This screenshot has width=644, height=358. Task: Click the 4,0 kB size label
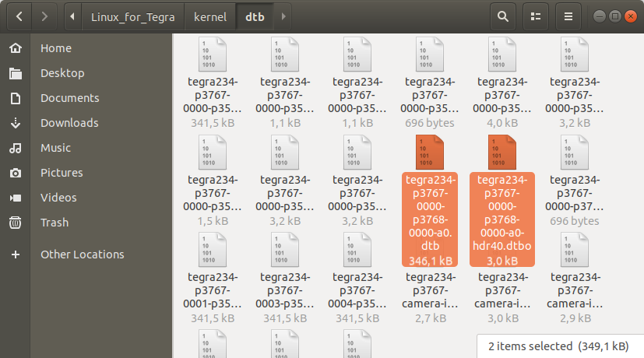click(x=502, y=123)
